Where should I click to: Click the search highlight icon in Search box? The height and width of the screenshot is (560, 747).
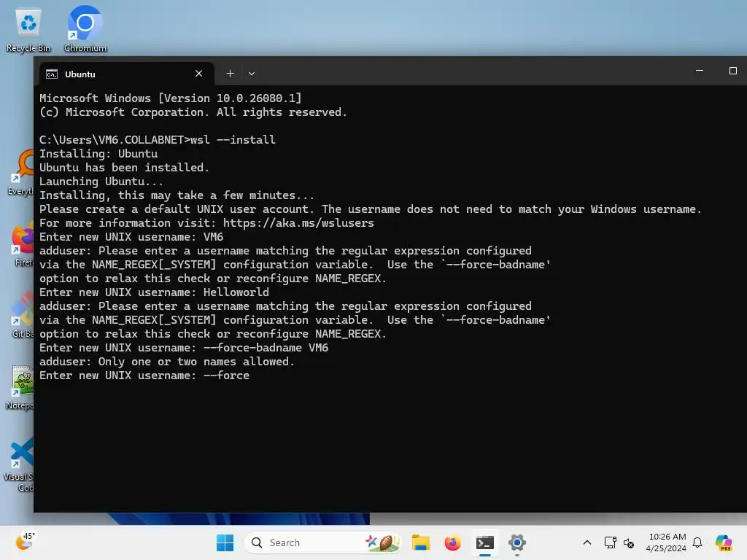pos(382,542)
